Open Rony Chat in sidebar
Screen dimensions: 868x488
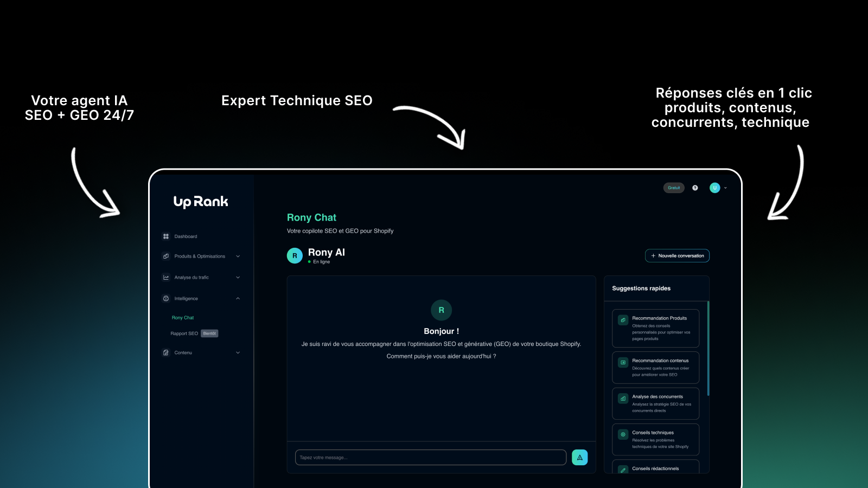point(183,318)
